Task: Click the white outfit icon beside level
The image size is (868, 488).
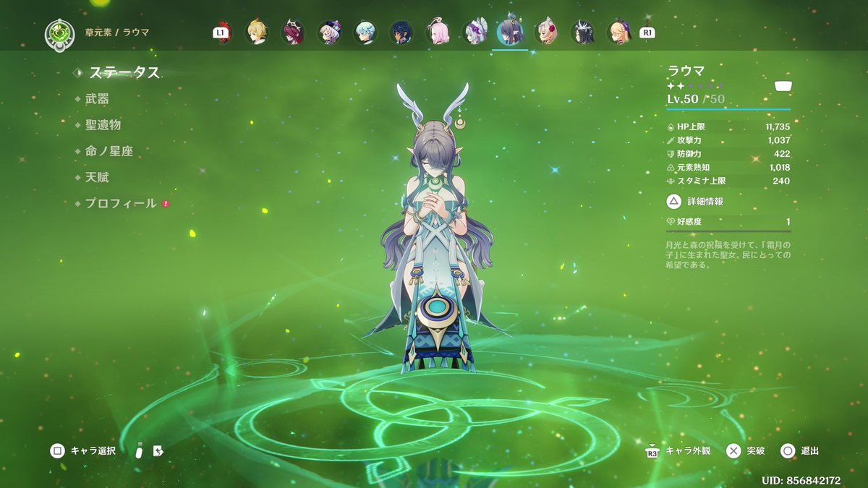Action: [783, 86]
